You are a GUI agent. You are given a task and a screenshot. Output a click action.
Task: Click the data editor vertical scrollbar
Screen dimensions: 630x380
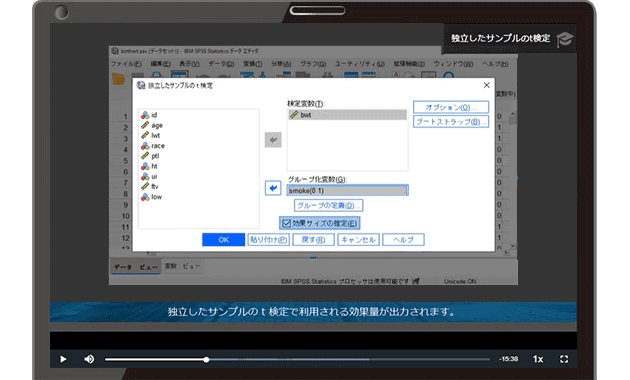[513, 179]
